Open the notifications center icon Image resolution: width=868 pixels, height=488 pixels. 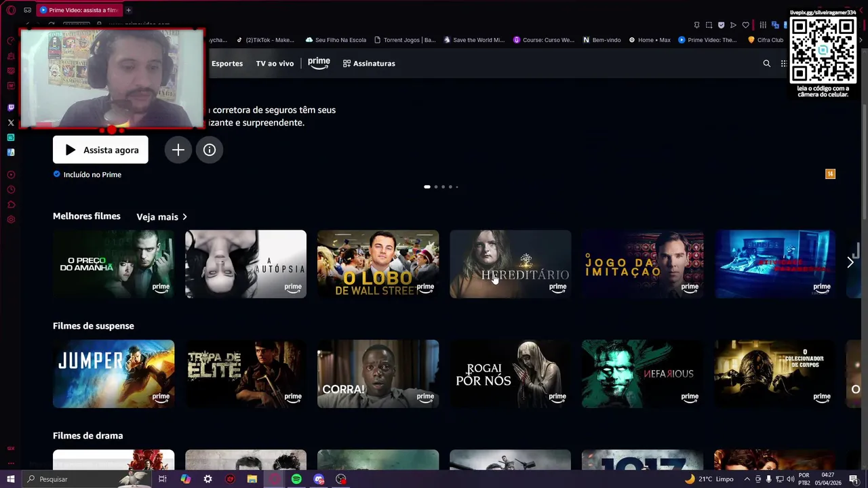coord(854,479)
